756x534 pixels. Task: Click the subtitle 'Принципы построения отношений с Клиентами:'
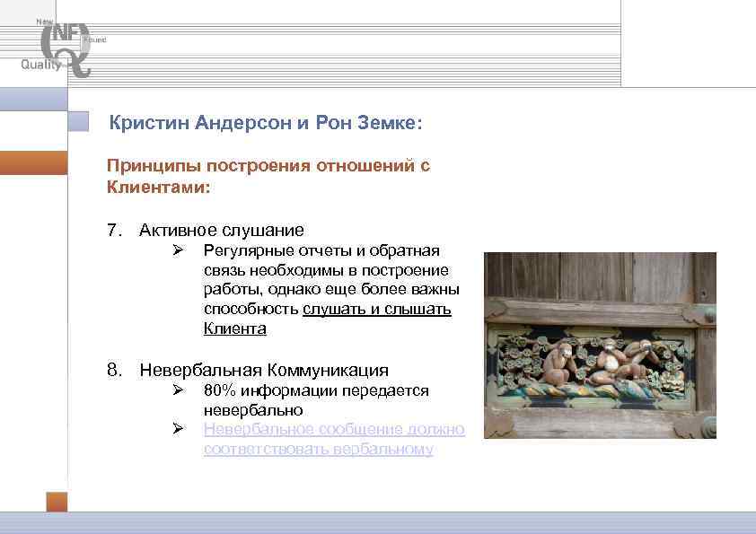(x=268, y=176)
